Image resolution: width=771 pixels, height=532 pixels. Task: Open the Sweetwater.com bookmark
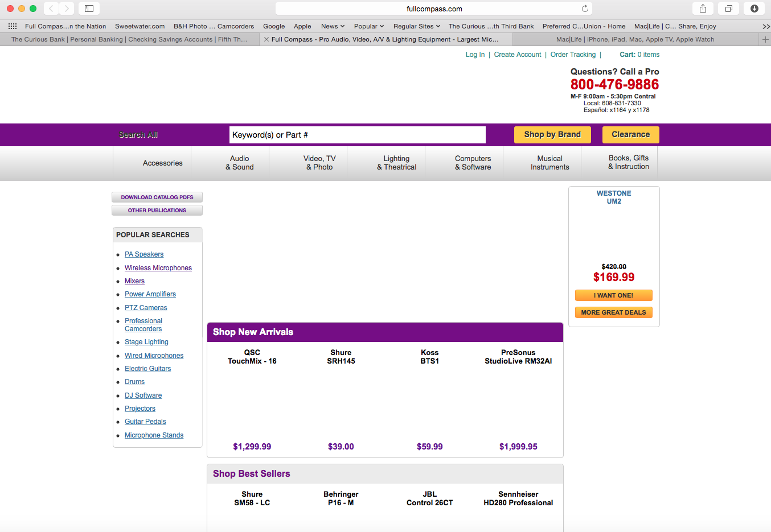140,26
